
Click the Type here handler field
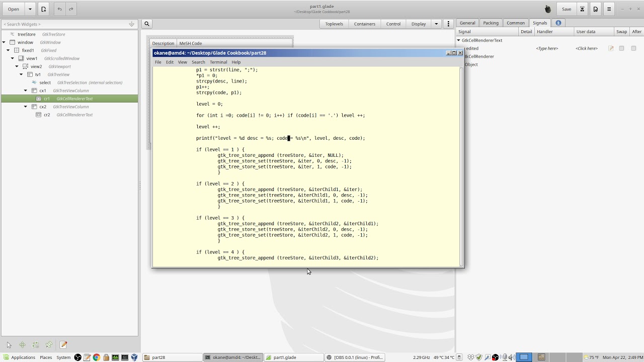(547, 48)
